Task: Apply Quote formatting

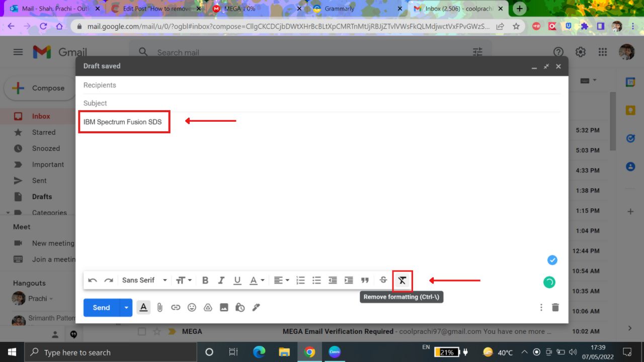Action: tap(365, 281)
